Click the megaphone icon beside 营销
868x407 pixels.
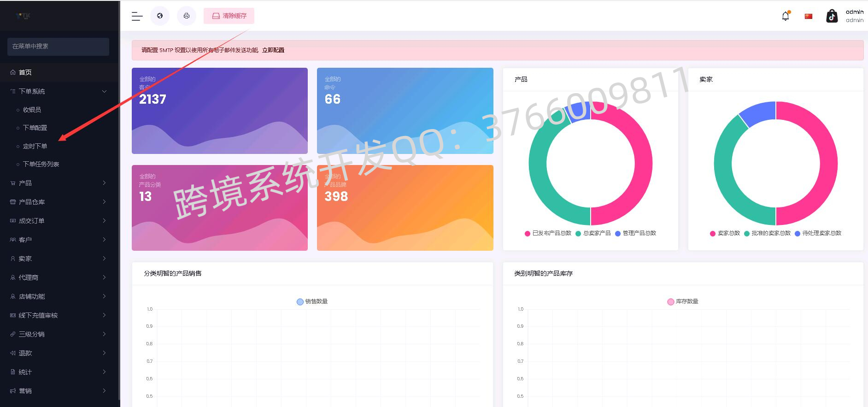[x=13, y=391]
